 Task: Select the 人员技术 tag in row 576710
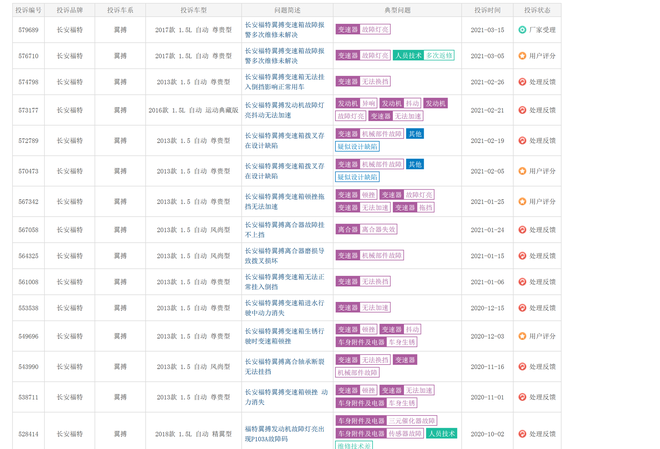[407, 56]
